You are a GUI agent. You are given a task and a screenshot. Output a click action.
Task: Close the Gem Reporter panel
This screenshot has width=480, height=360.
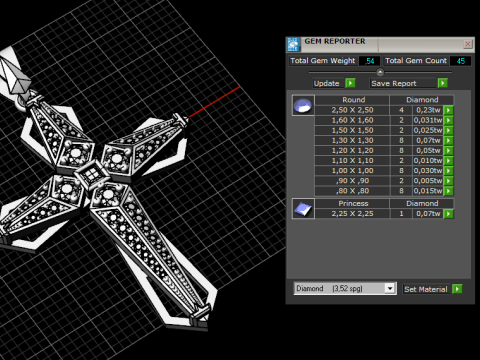[x=468, y=44]
